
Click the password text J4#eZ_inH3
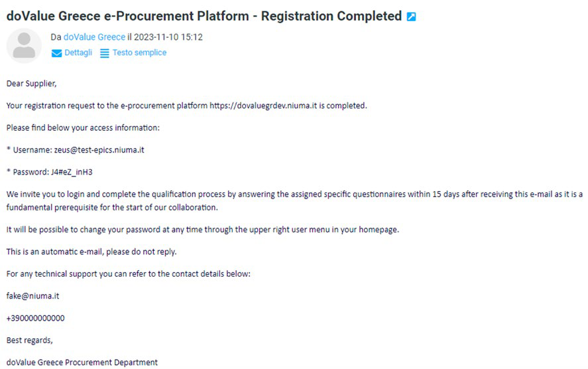coord(72,172)
